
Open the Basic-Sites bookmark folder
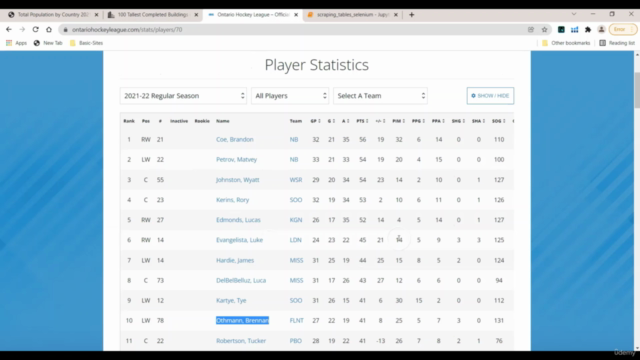tap(87, 43)
